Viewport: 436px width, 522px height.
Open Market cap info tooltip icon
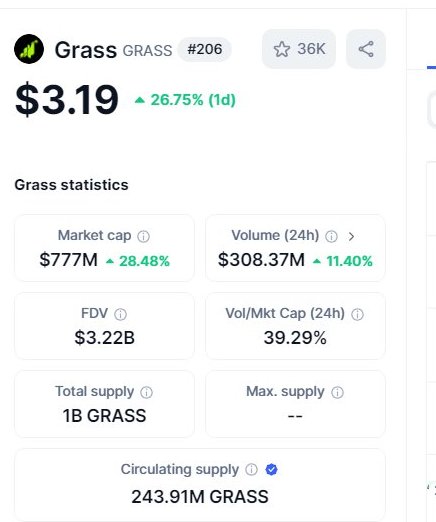[x=144, y=236]
